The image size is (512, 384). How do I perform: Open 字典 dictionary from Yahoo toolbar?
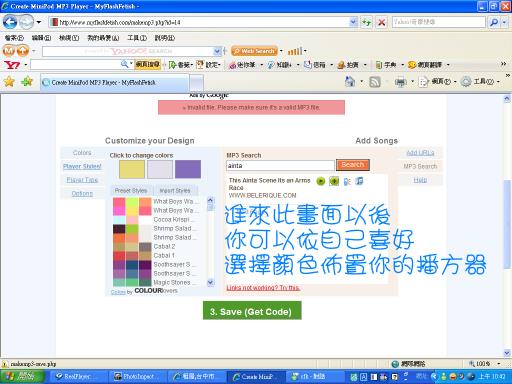pyautogui.click(x=386, y=65)
